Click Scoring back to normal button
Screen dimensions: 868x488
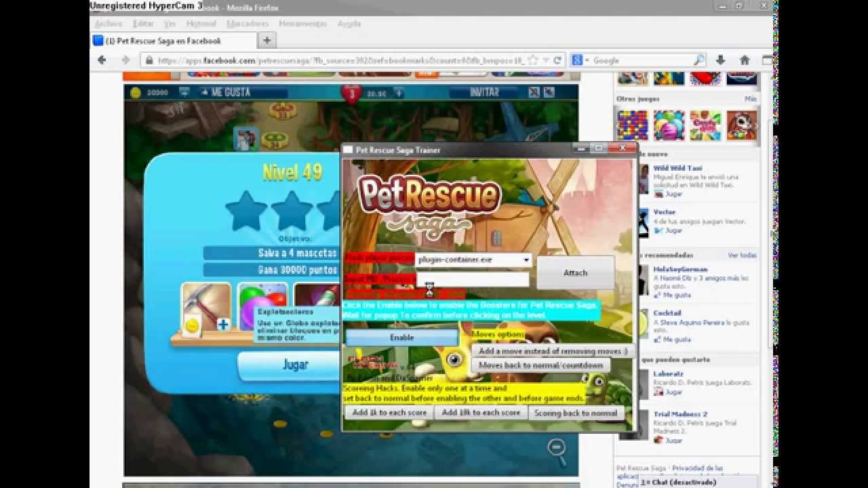coord(575,412)
